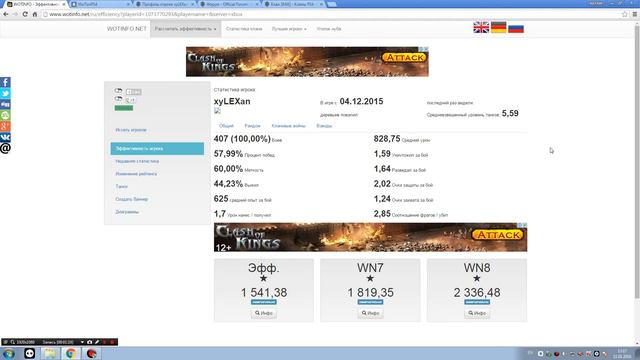
Task: Select the fourth statistics sub-tab
Action: click(324, 126)
